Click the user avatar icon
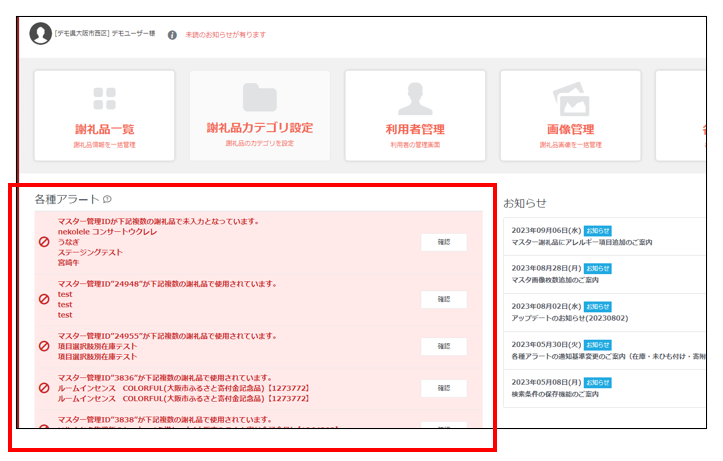The height and width of the screenshot is (461, 723). click(40, 34)
